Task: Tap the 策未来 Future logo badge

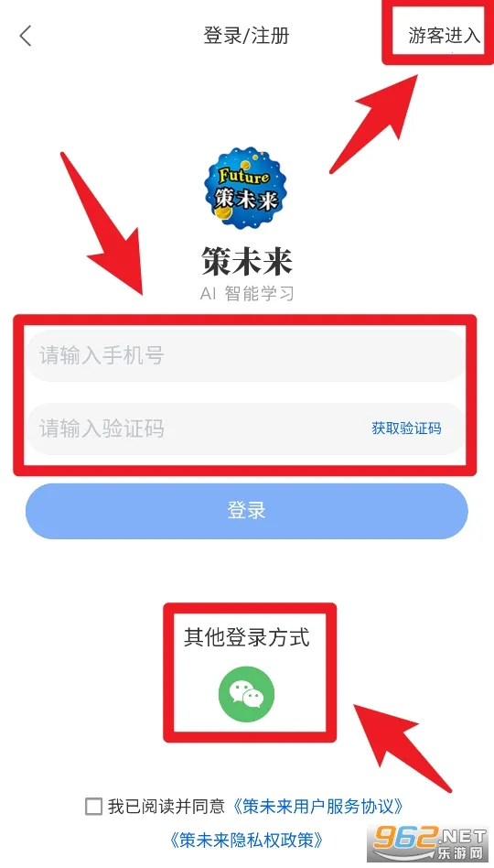Action: (x=247, y=189)
